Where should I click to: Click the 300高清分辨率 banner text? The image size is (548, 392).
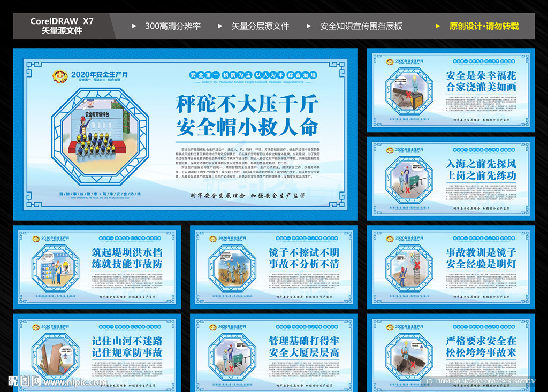pyautogui.click(x=173, y=26)
